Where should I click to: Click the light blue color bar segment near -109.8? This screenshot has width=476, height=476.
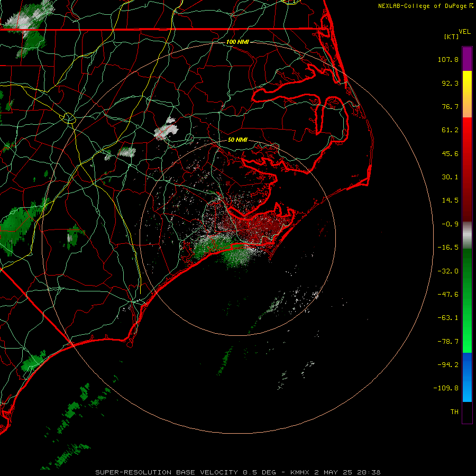[467, 390]
